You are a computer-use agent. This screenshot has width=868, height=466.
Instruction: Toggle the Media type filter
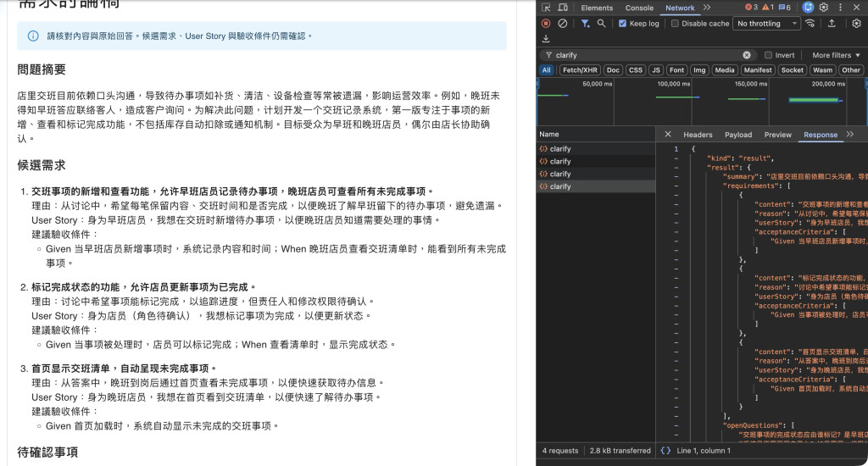tap(725, 69)
